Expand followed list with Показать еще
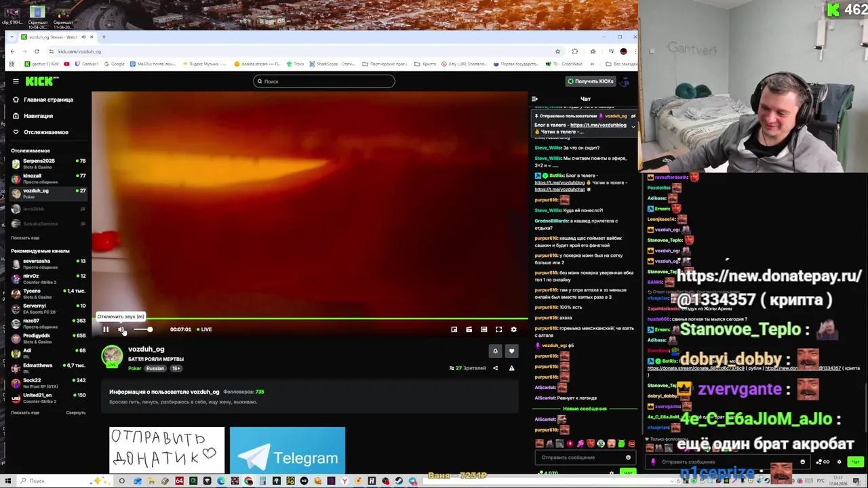This screenshot has height=488, width=868. click(x=25, y=238)
